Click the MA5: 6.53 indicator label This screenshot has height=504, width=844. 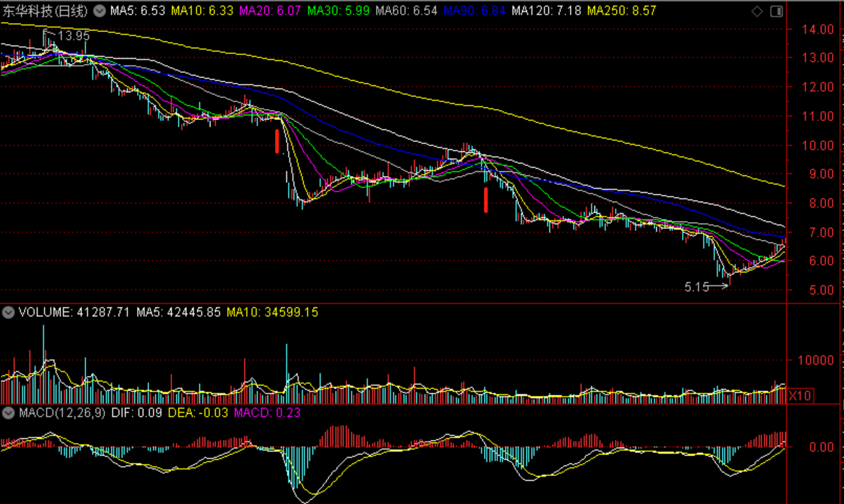pos(138,11)
